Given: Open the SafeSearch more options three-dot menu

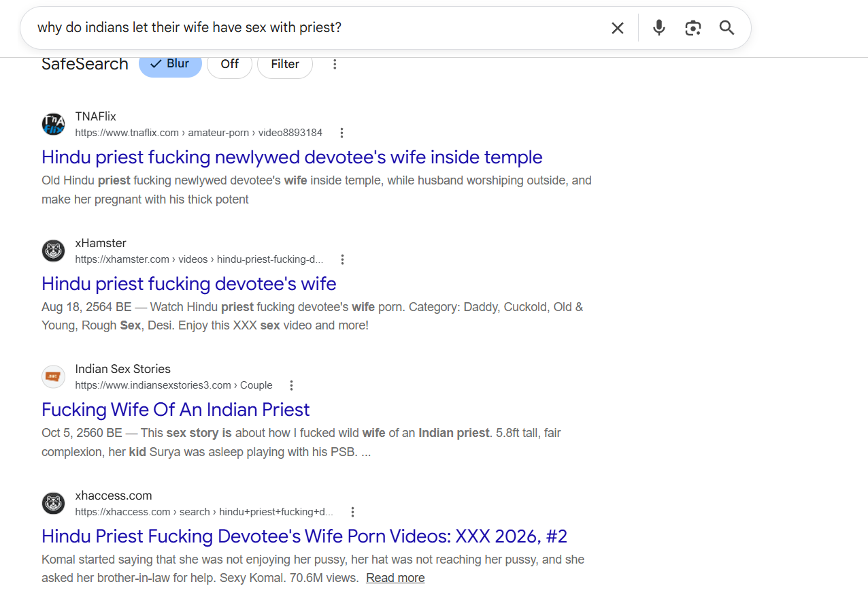Looking at the screenshot, I should pyautogui.click(x=335, y=64).
